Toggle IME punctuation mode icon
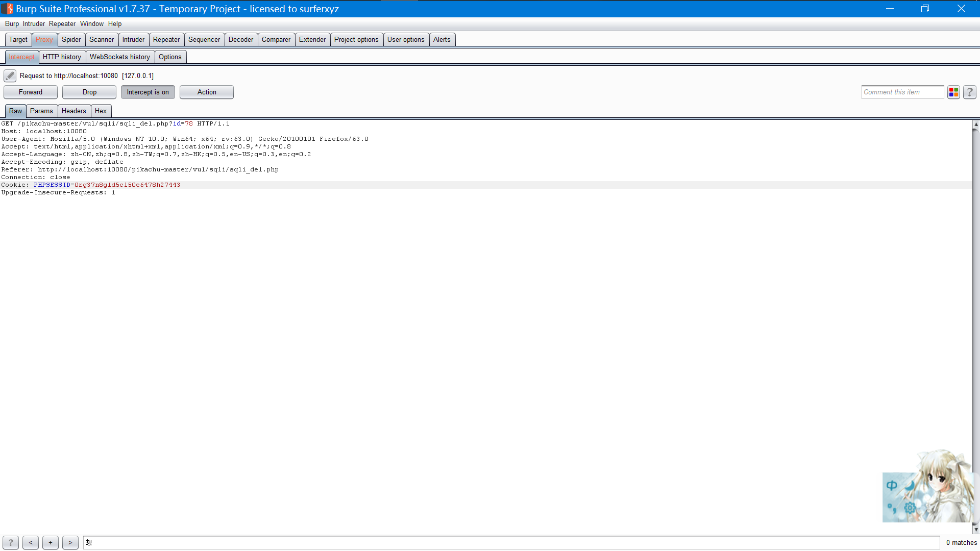980x551 pixels. point(892,508)
